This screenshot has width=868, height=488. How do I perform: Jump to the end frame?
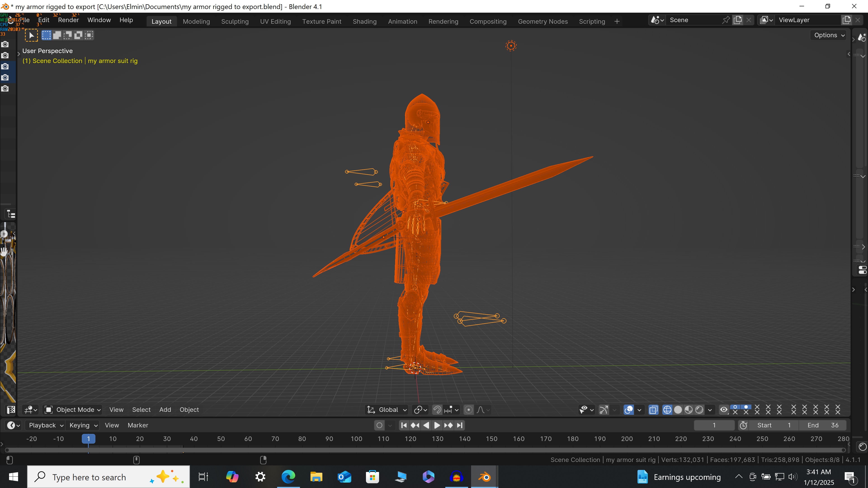point(460,425)
